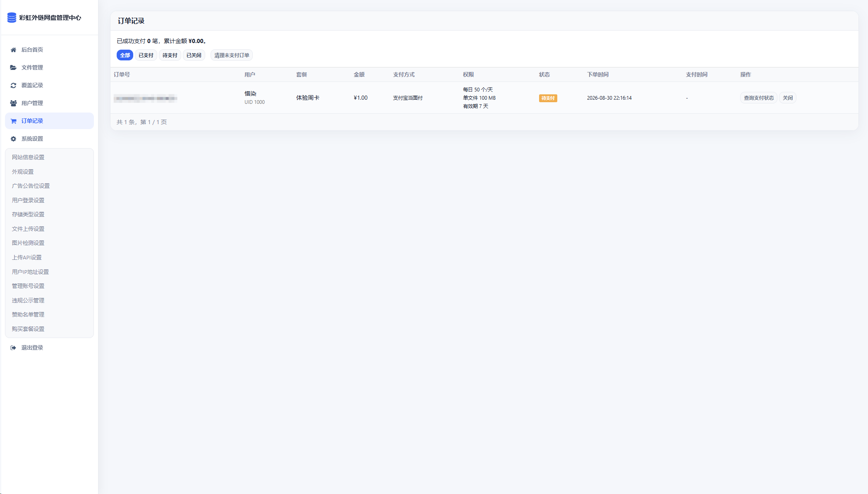
Task: Select the 全部 filter tab
Action: tap(125, 55)
